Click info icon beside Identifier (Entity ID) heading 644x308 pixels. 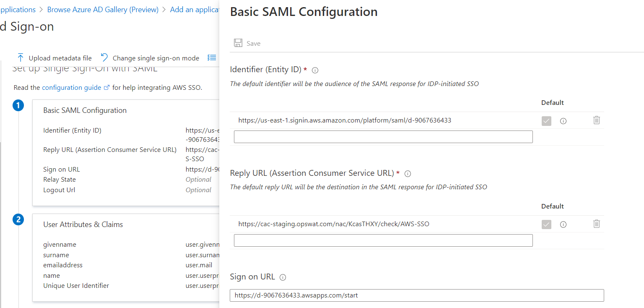click(315, 70)
